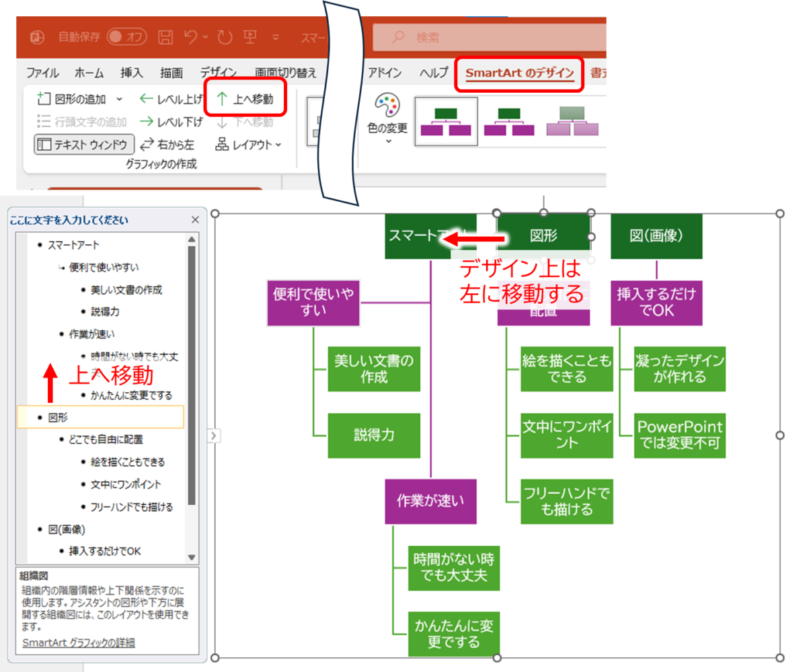
Task: Switch to the SmartArt のデザイン tab
Action: coord(518,73)
